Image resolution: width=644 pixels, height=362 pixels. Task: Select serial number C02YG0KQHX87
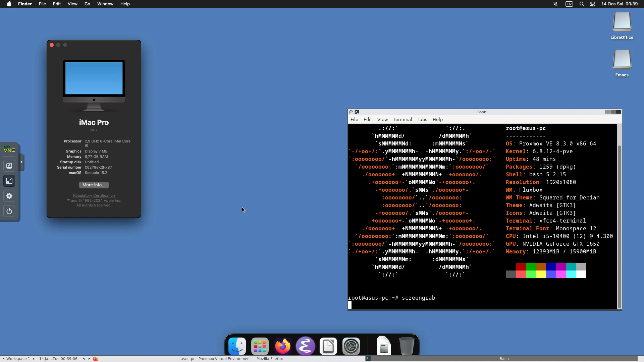(98, 167)
